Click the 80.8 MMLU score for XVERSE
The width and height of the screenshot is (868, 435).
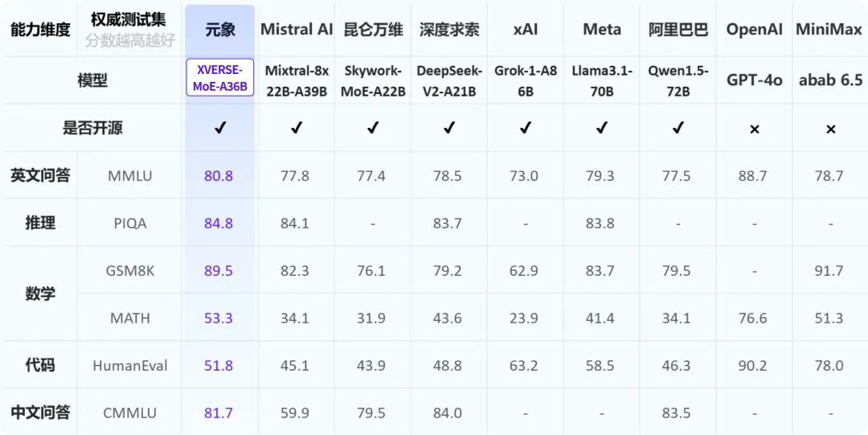tap(218, 176)
